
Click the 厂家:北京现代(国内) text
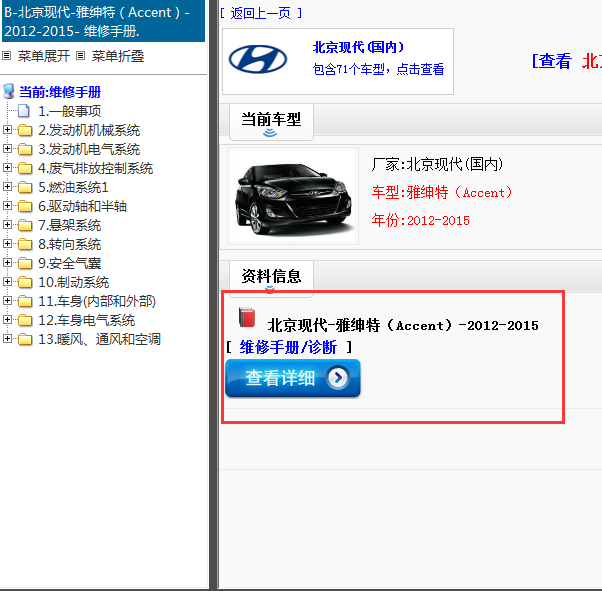[437, 164]
